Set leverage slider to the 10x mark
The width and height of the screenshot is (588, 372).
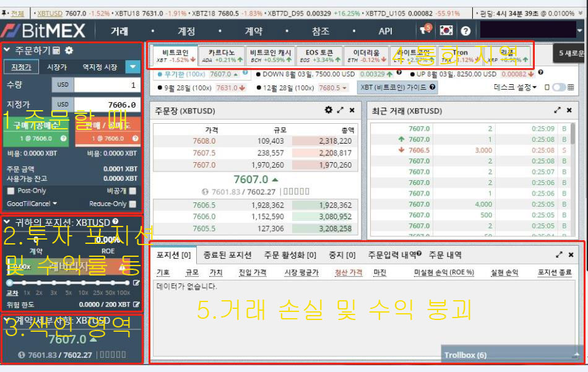pyautogui.click(x=84, y=283)
